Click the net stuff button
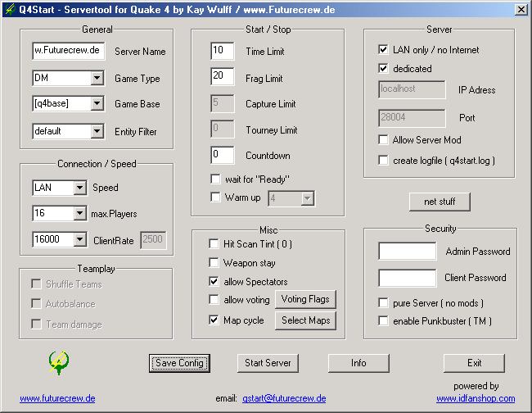This screenshot has width=532, height=413. pos(440,202)
